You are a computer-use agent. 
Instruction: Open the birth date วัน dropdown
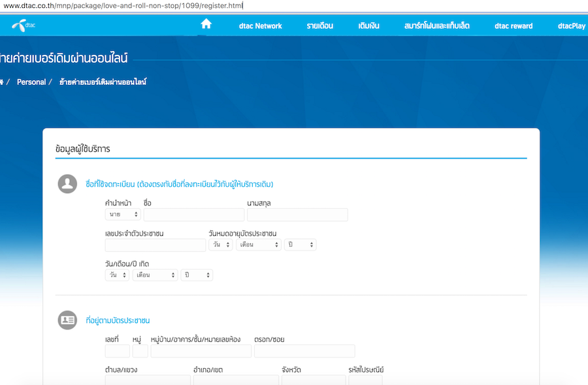(x=117, y=275)
